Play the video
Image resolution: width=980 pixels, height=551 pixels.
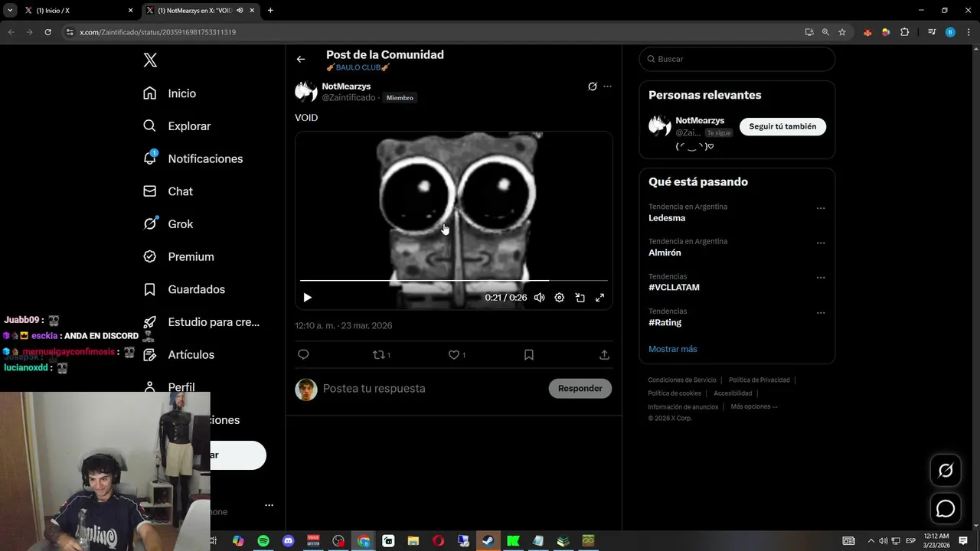[x=307, y=298]
